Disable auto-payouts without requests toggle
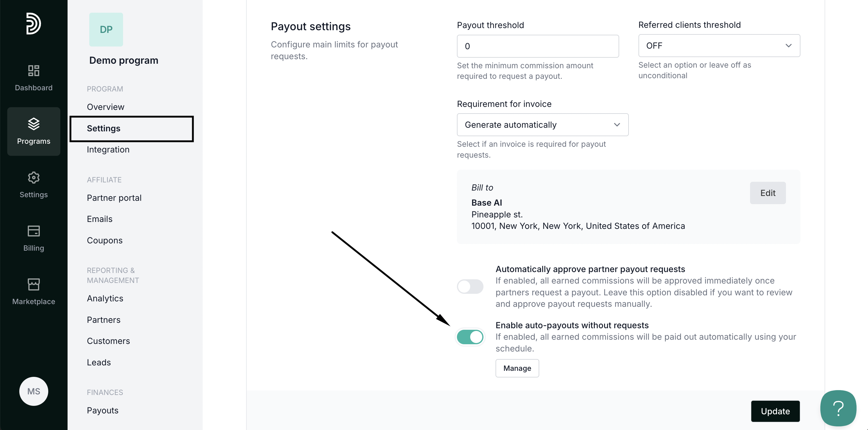This screenshot has width=868, height=430. click(470, 337)
